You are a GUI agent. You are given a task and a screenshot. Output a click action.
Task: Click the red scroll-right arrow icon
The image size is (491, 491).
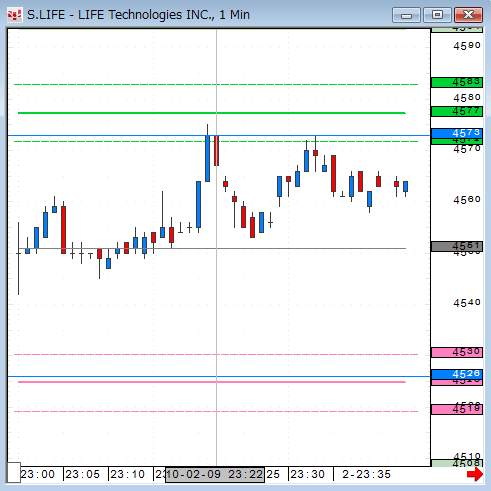[475, 474]
